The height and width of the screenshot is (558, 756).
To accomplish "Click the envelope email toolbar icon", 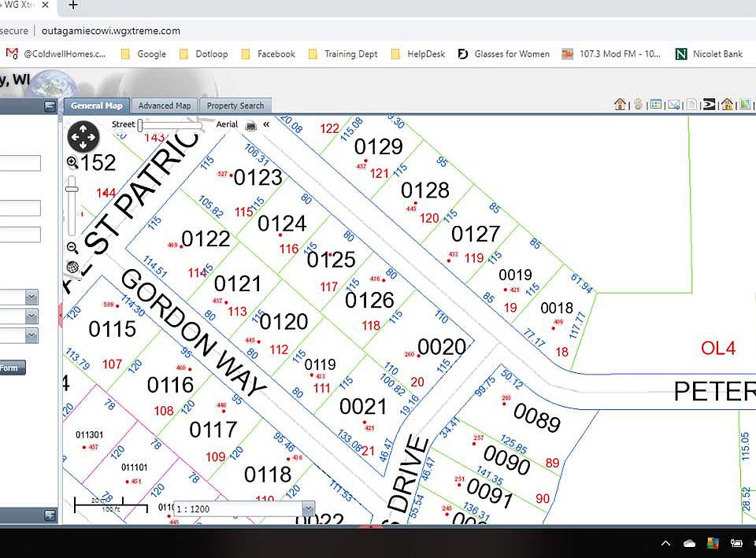I will tap(674, 104).
